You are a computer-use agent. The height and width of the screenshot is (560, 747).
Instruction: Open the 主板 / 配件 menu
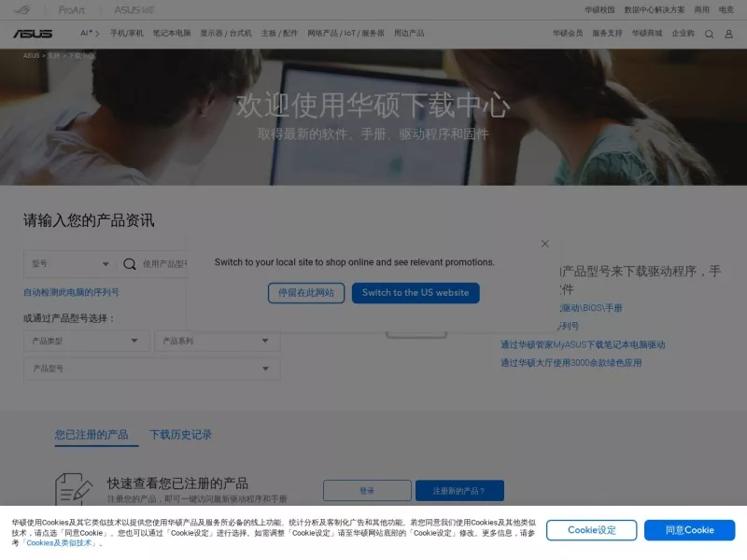(279, 34)
